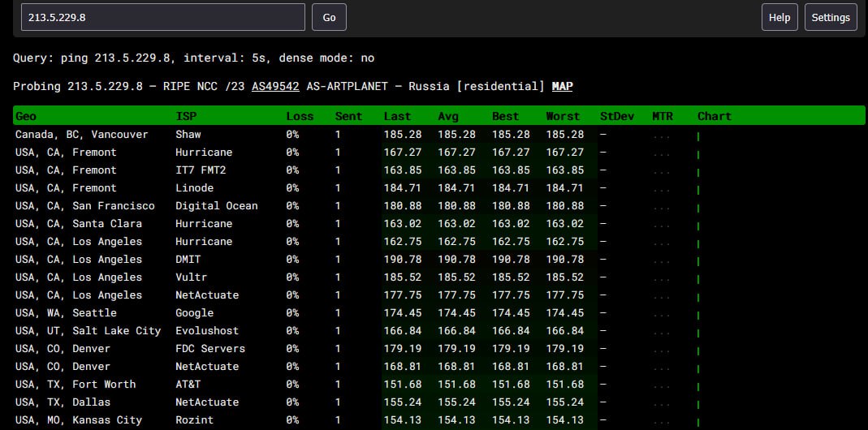Click the Geo column header

pyautogui.click(x=26, y=116)
